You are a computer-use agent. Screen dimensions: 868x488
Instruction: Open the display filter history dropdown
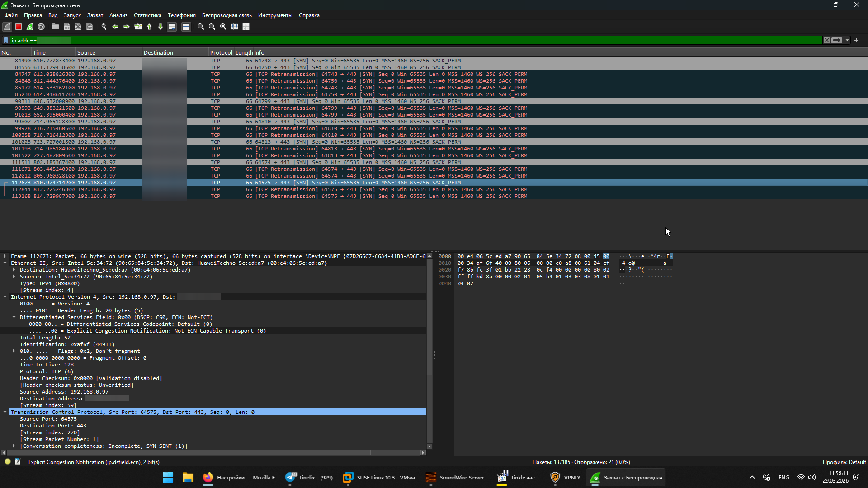(847, 41)
